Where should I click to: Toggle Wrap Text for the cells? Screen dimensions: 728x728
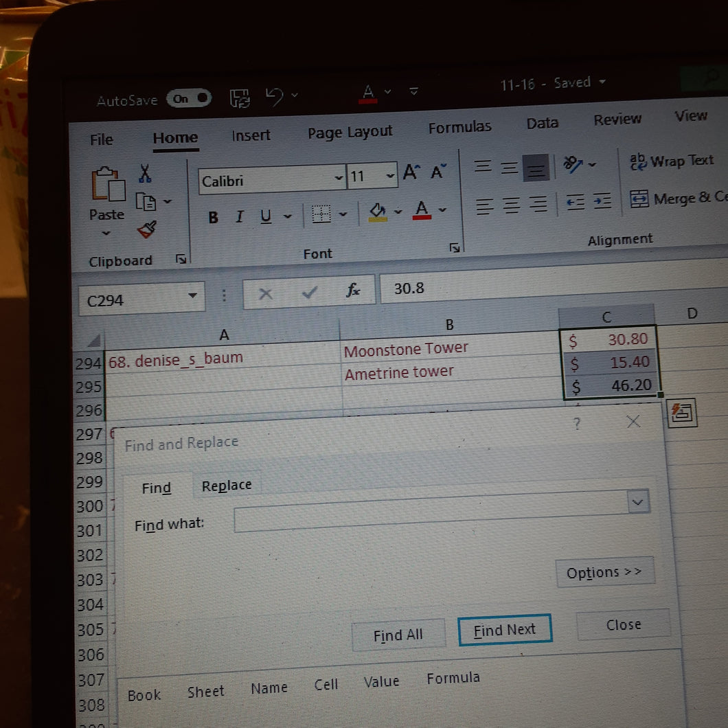coord(671,161)
